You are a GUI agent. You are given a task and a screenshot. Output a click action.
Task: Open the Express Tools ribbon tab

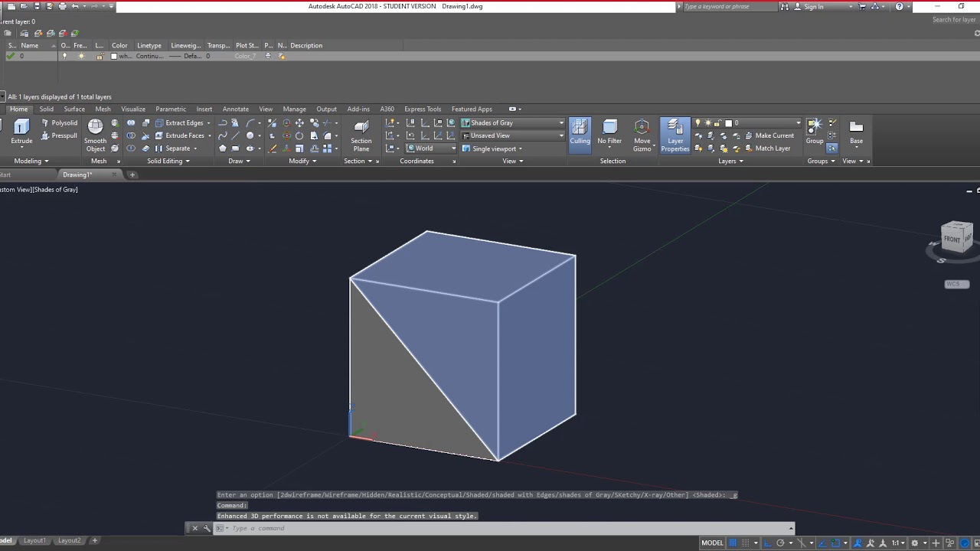pos(423,109)
